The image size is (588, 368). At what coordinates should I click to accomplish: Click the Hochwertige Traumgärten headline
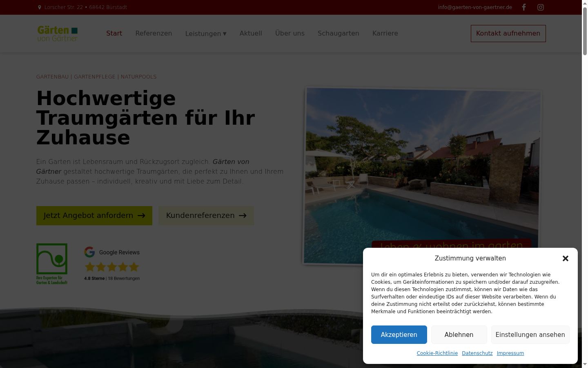[x=146, y=118]
